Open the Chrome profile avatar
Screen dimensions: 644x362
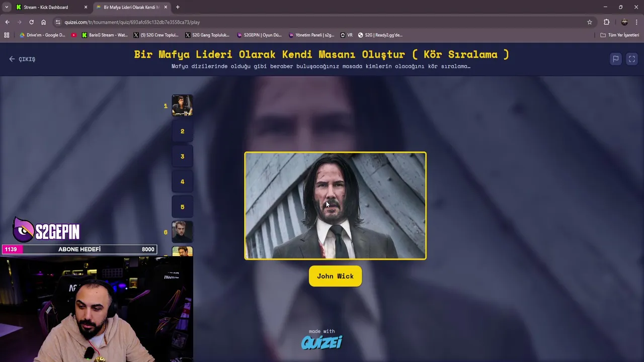click(x=624, y=22)
